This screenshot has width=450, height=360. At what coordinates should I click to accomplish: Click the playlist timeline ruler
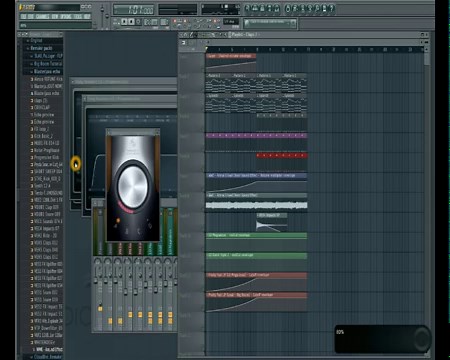point(315,50)
